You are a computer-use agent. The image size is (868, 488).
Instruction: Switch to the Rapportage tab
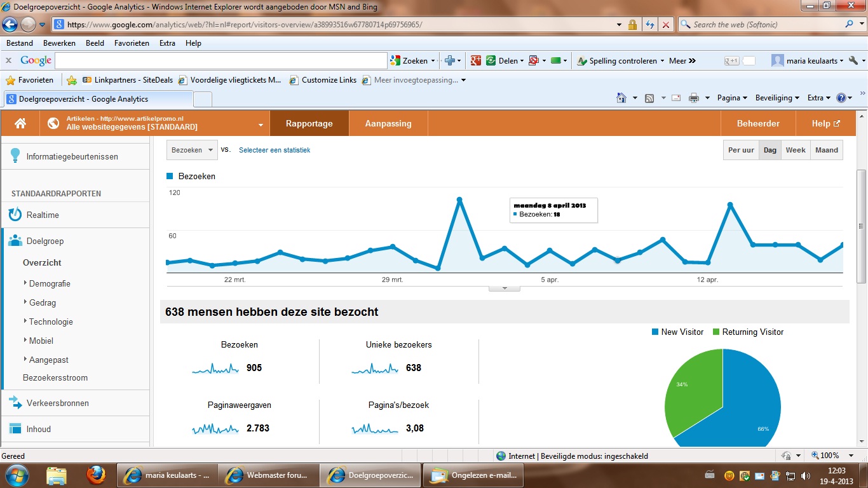pyautogui.click(x=309, y=124)
